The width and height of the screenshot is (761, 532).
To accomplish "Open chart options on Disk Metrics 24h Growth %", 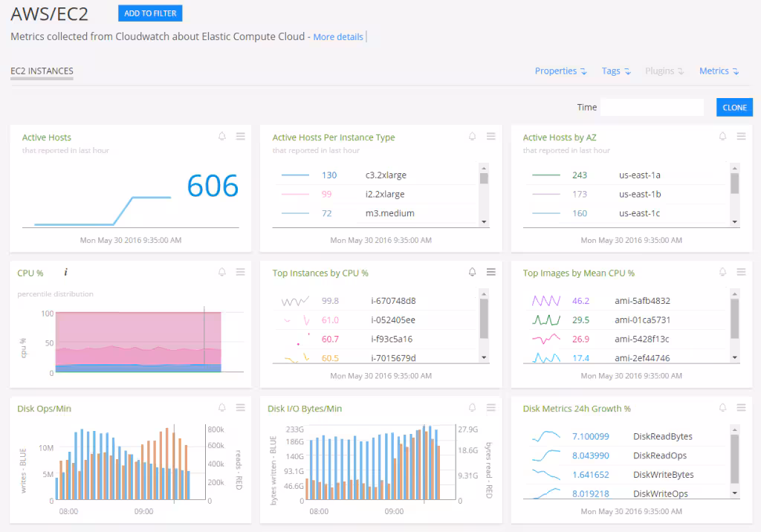I will [741, 407].
